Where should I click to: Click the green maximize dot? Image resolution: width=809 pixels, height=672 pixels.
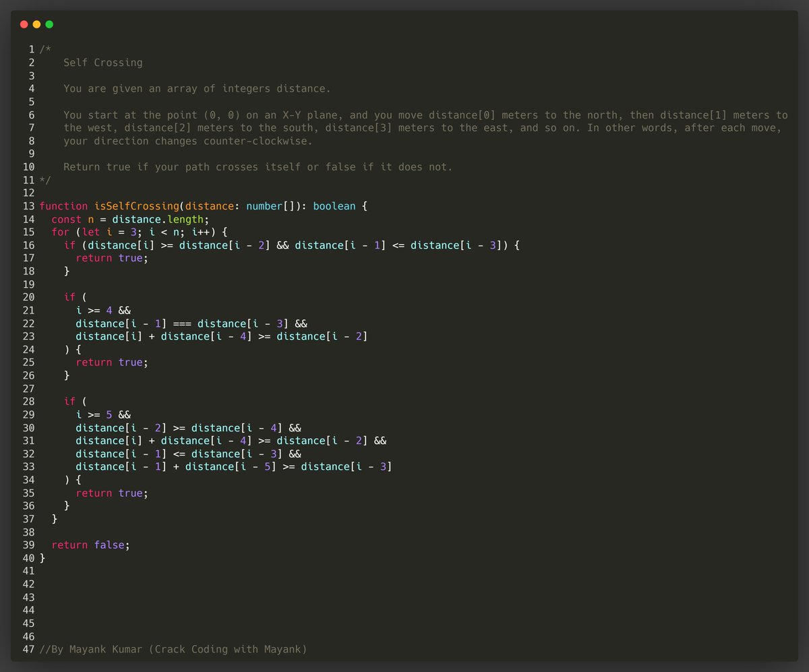coord(49,24)
